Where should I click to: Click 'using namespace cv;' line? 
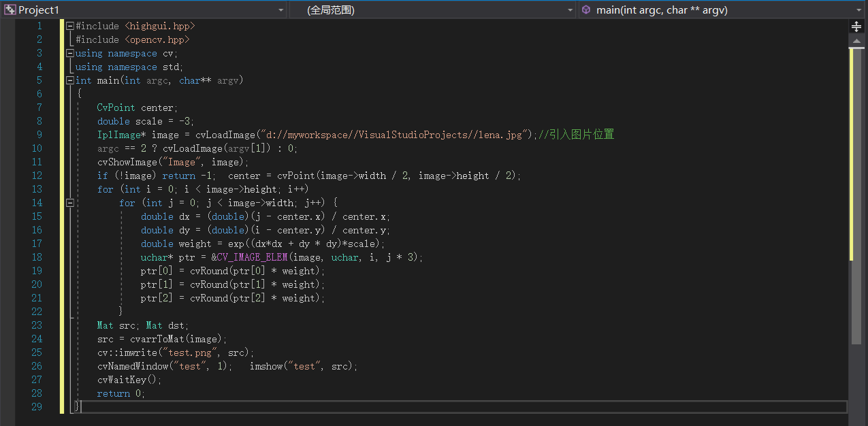point(127,53)
